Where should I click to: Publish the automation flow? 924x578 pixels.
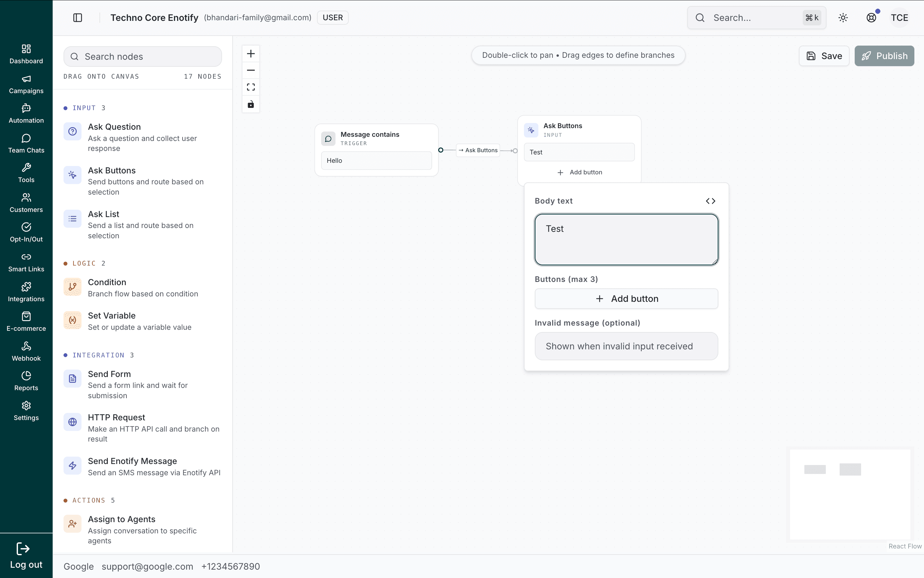[884, 56]
